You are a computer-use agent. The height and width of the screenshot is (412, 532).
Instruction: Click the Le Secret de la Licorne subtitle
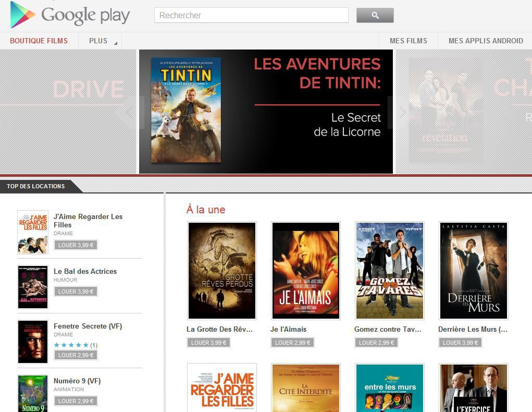coord(347,124)
